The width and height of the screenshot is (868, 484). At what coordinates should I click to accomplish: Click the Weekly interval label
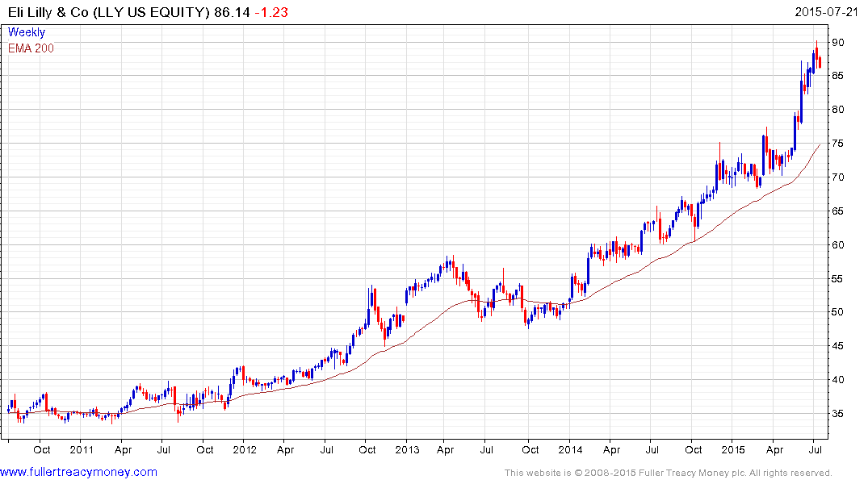(x=27, y=32)
